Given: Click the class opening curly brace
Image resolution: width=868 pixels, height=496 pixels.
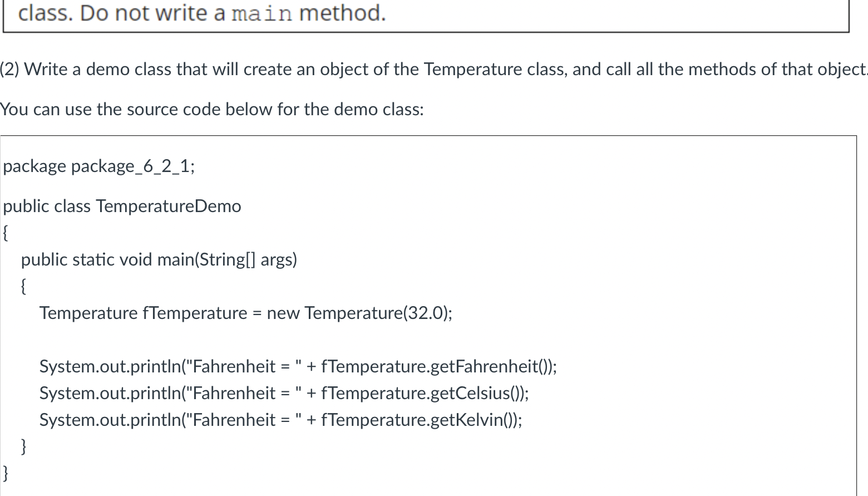Looking at the screenshot, I should click(6, 233).
